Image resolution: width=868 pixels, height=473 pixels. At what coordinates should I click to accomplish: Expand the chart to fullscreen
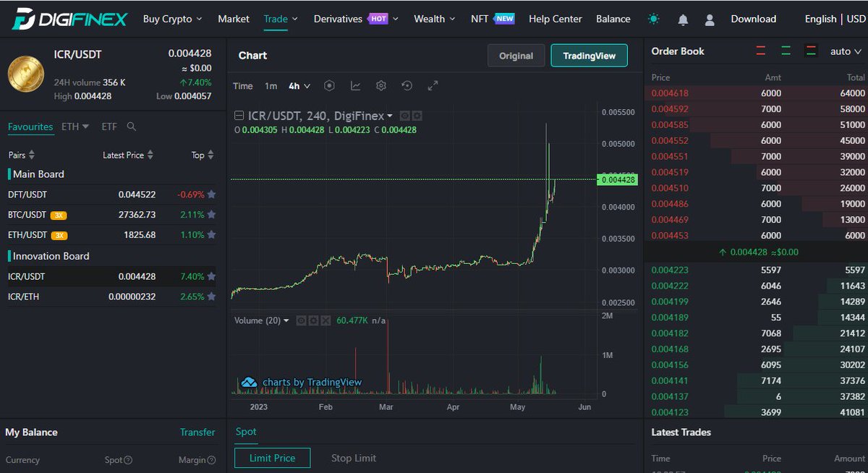(x=433, y=85)
